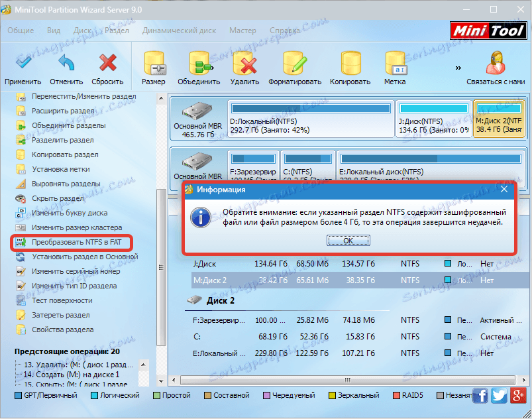Image resolution: width=532 pixels, height=419 pixels.
Task: Click sidebar scrollbar up arrow
Action: point(161,99)
